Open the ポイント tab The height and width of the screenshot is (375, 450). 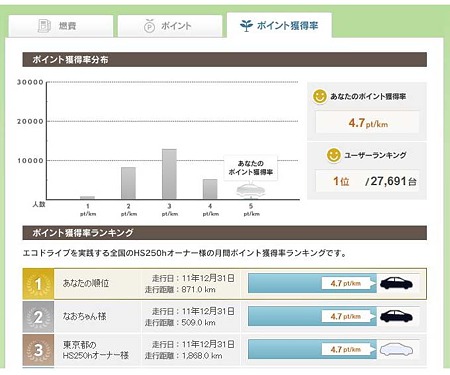pyautogui.click(x=170, y=26)
